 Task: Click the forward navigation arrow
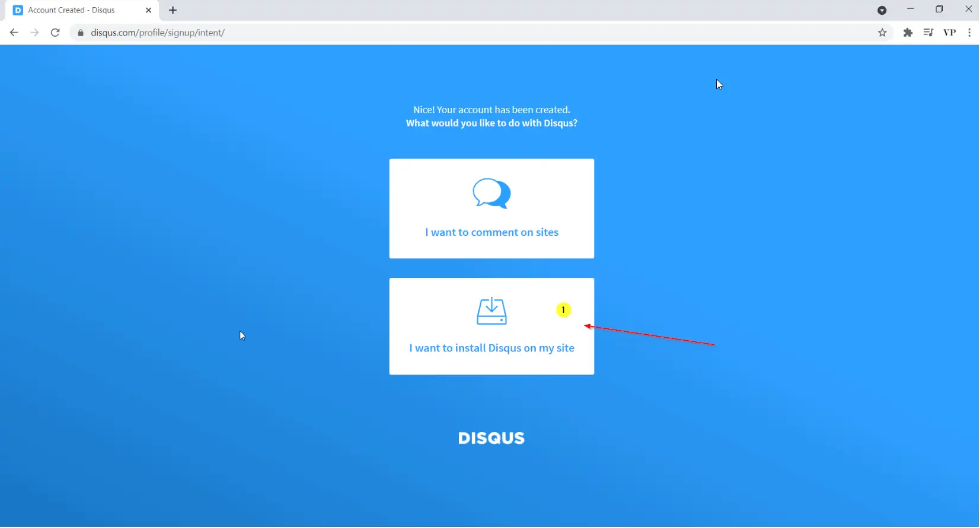pos(34,33)
